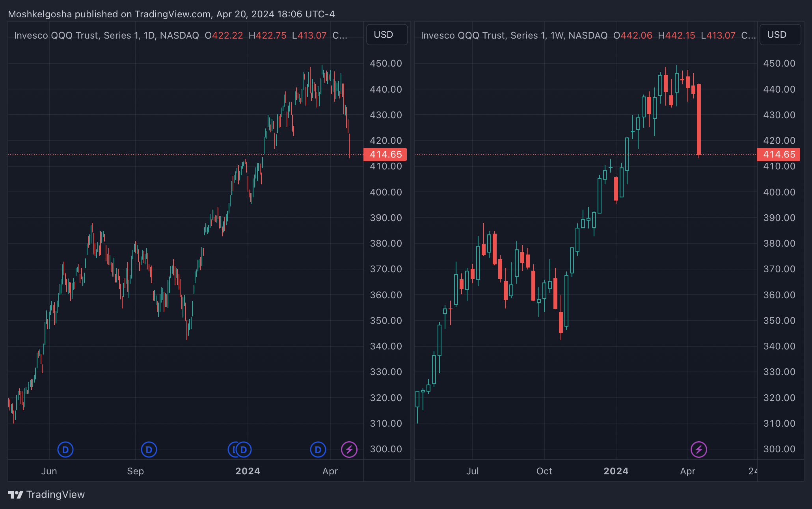
Task: Click the Jun label on daily time axis
Action: pyautogui.click(x=49, y=471)
